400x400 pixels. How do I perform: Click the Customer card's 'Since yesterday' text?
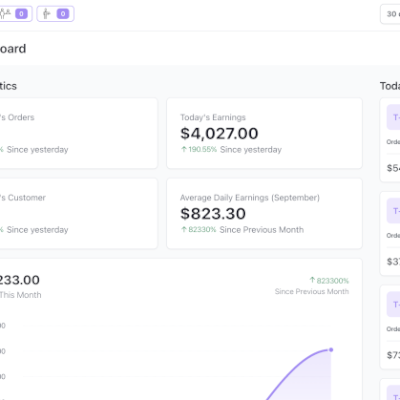37,230
